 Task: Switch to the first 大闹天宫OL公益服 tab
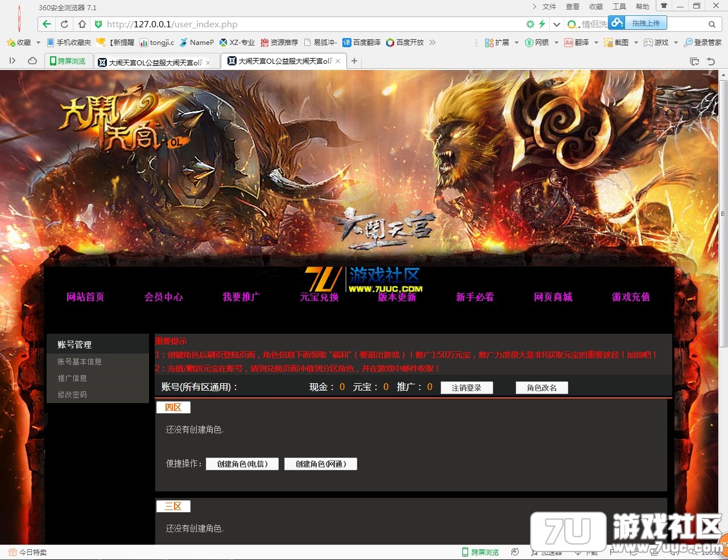(x=155, y=62)
